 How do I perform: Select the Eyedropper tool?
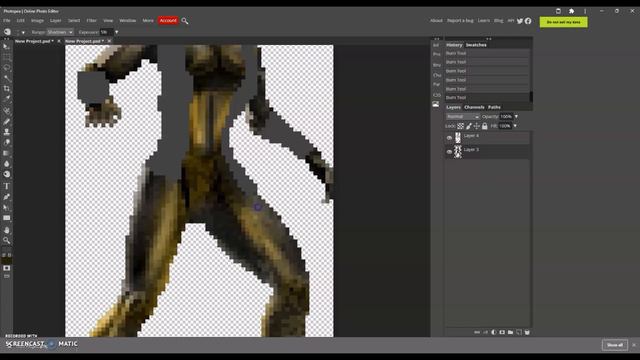7,98
